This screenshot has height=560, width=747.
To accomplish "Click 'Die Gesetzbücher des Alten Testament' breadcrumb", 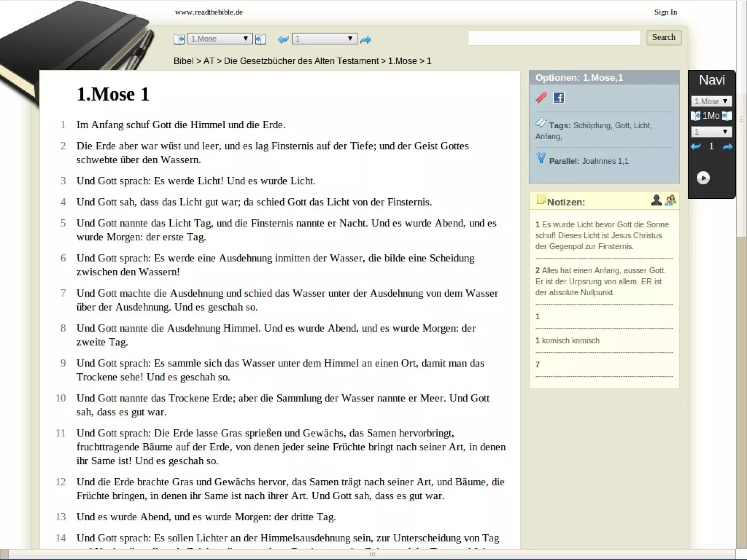I will click(301, 61).
